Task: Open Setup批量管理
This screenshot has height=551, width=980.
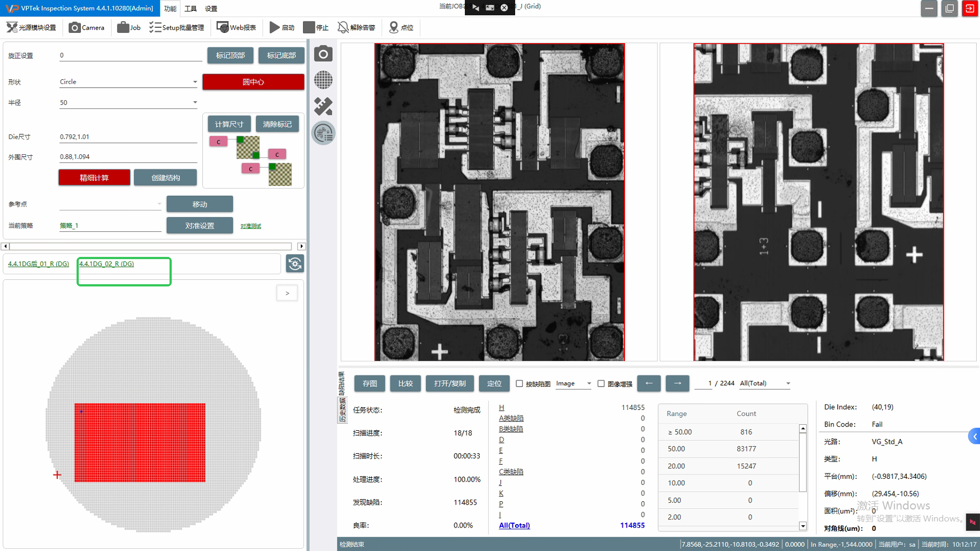Action: [x=177, y=27]
